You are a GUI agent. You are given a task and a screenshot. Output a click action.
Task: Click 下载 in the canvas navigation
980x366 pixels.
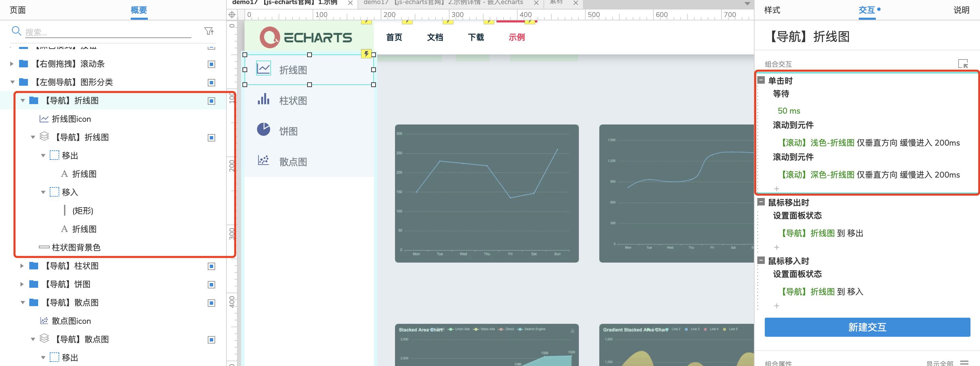476,37
